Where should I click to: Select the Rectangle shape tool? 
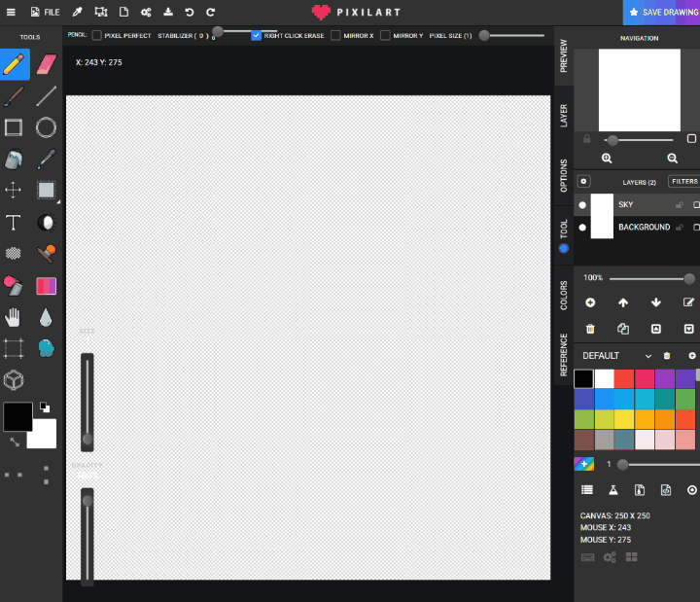[x=14, y=127]
